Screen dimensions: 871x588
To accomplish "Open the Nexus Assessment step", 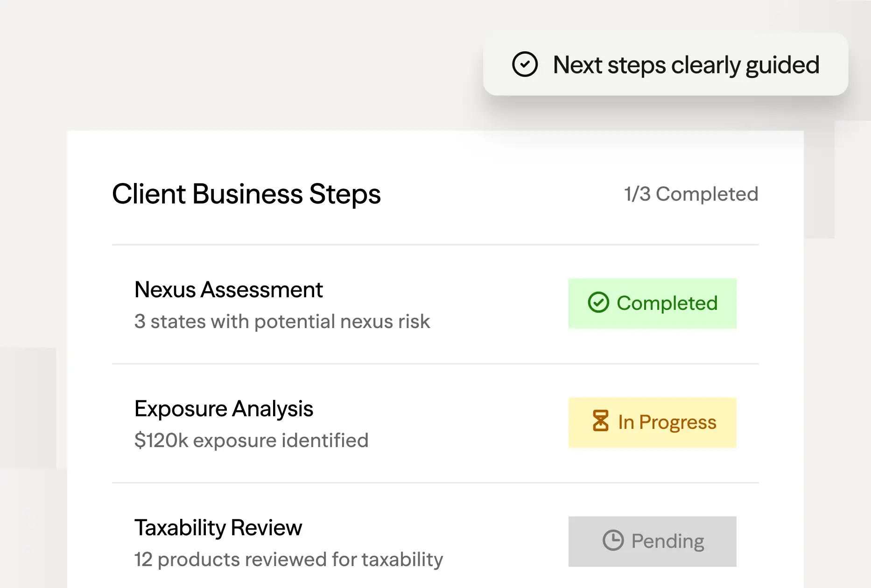I will [228, 290].
